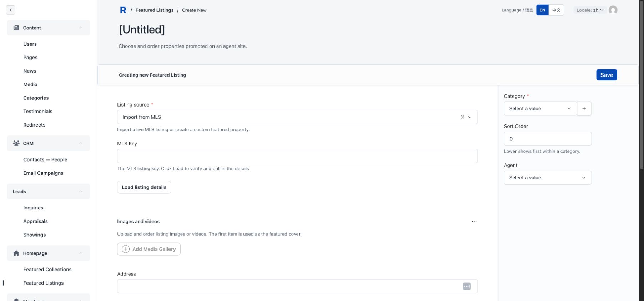Click the CRM people group icon
The width and height of the screenshot is (644, 301).
coord(16,143)
